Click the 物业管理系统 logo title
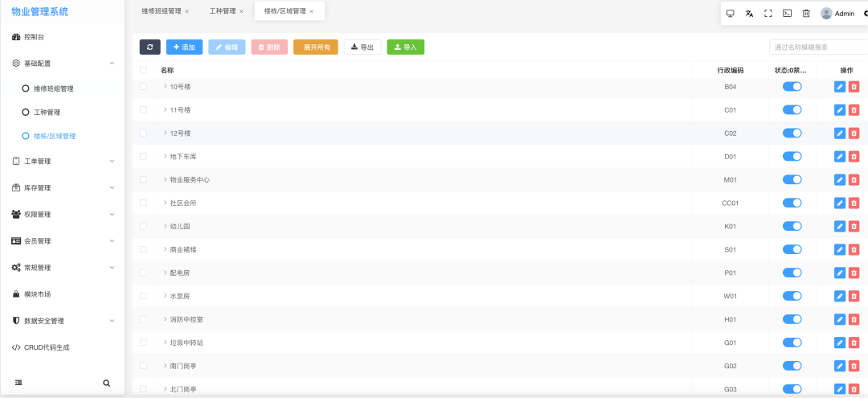868x398 pixels. (40, 11)
